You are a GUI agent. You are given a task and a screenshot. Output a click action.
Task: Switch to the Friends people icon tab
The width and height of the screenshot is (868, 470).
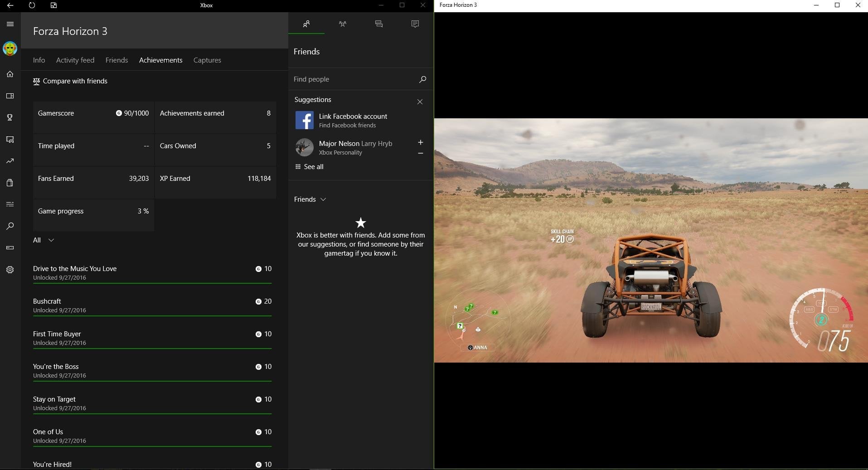click(x=306, y=24)
